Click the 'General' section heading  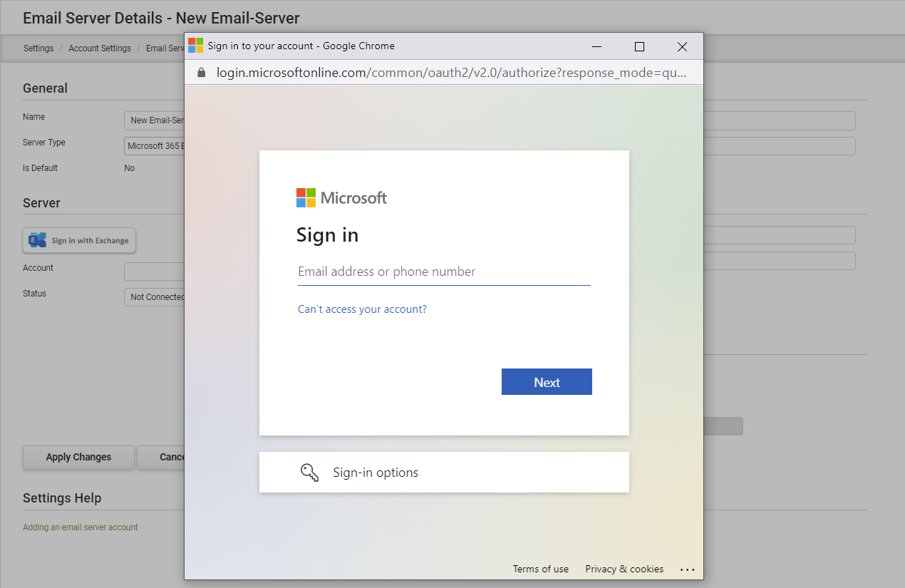[45, 88]
